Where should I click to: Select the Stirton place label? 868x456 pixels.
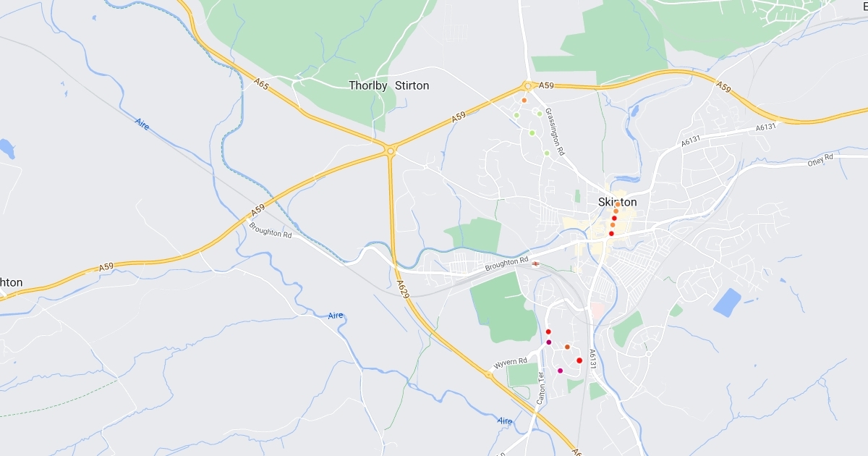(412, 85)
